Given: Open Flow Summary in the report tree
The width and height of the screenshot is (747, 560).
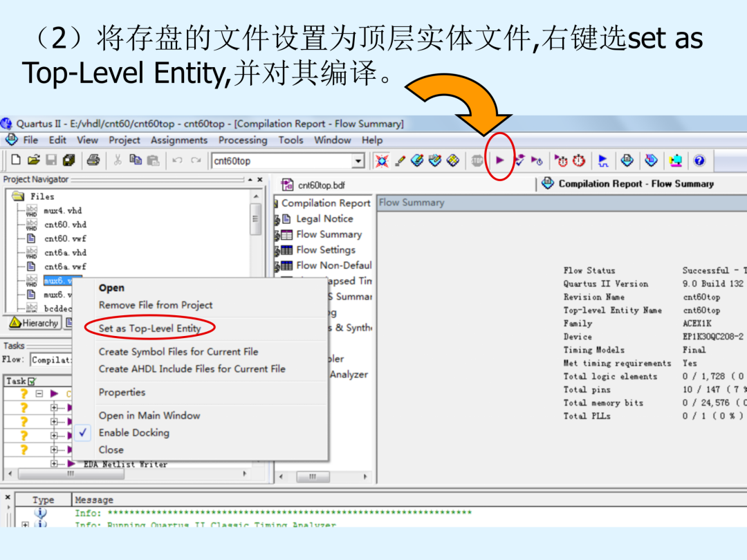Looking at the screenshot, I should (x=329, y=234).
